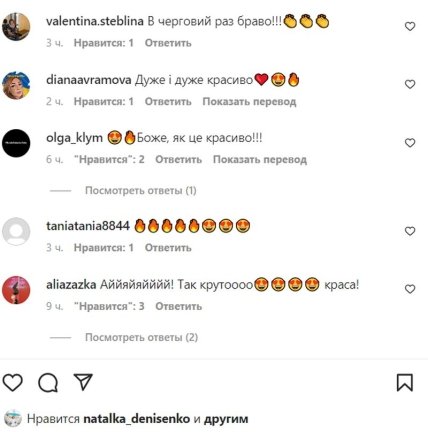Expand the two replies under aliazazka's comment
The height and width of the screenshot is (432, 428).
coord(141,337)
